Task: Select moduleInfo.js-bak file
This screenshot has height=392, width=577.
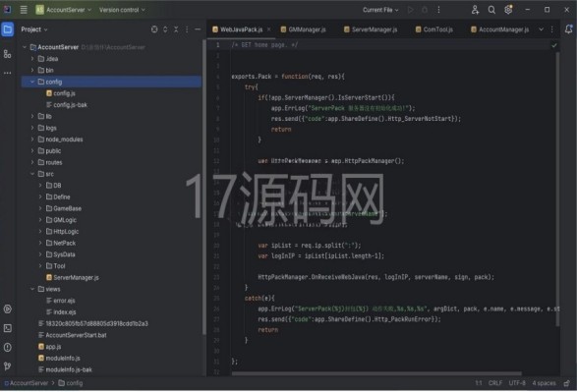Action: (x=65, y=369)
